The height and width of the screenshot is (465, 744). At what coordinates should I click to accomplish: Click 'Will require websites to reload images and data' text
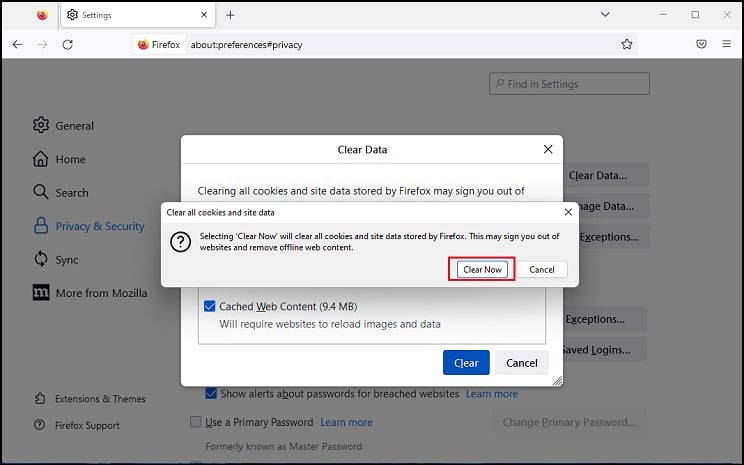330,324
